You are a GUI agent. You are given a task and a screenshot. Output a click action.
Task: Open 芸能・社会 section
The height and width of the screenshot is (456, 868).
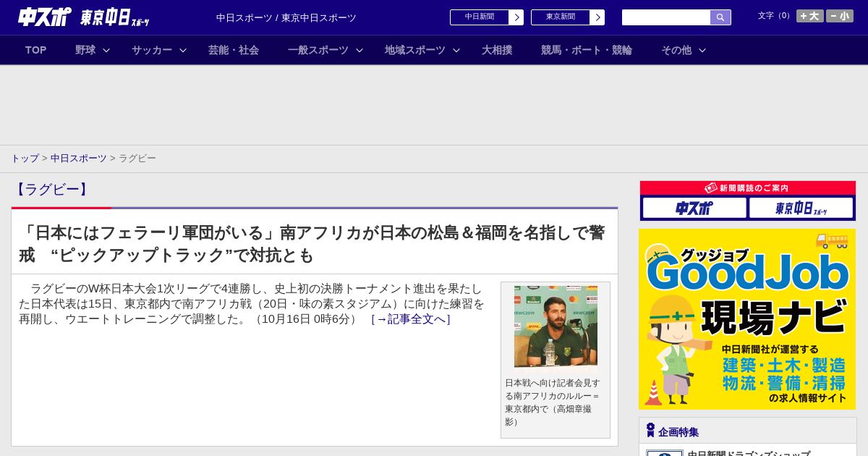pyautogui.click(x=234, y=50)
